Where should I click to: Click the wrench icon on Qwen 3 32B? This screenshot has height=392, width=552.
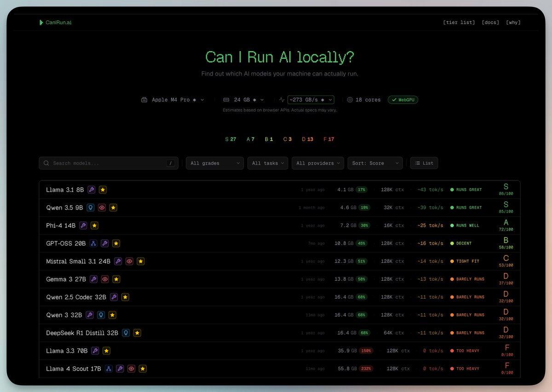tap(90, 315)
